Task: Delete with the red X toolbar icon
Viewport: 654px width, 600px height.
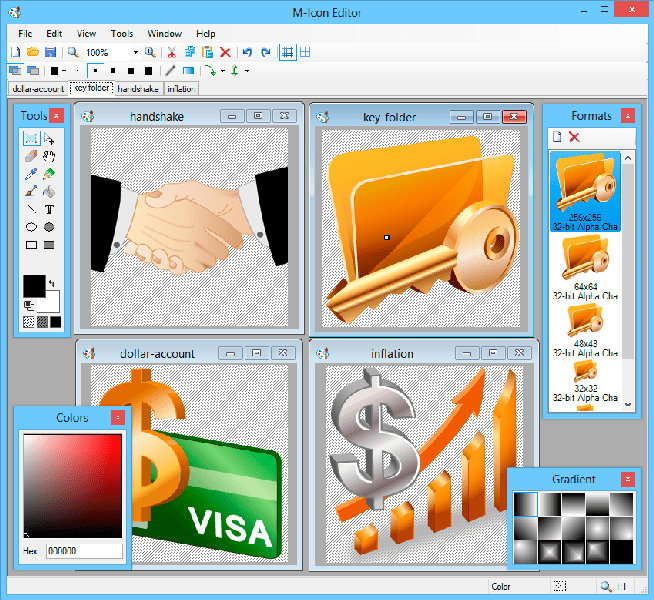Action: [225, 52]
